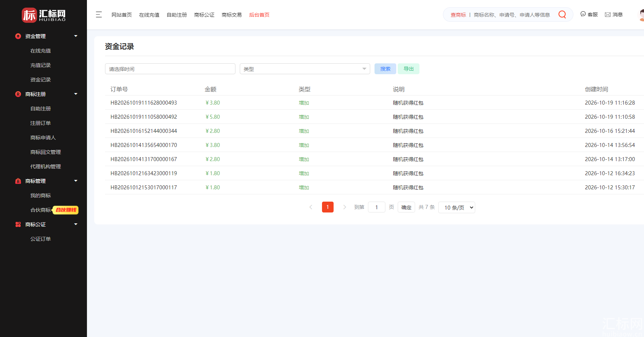Viewport: 644px width, 337px height.
Task: Click the 搜索 button
Action: 385,69
